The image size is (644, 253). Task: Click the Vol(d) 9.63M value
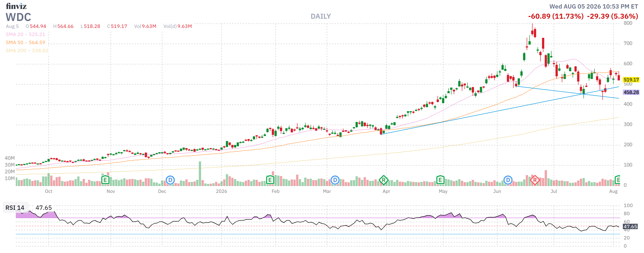(x=185, y=26)
